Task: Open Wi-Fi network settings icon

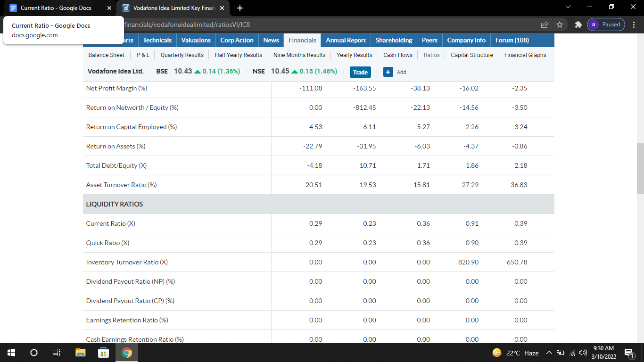Action: pos(572,353)
